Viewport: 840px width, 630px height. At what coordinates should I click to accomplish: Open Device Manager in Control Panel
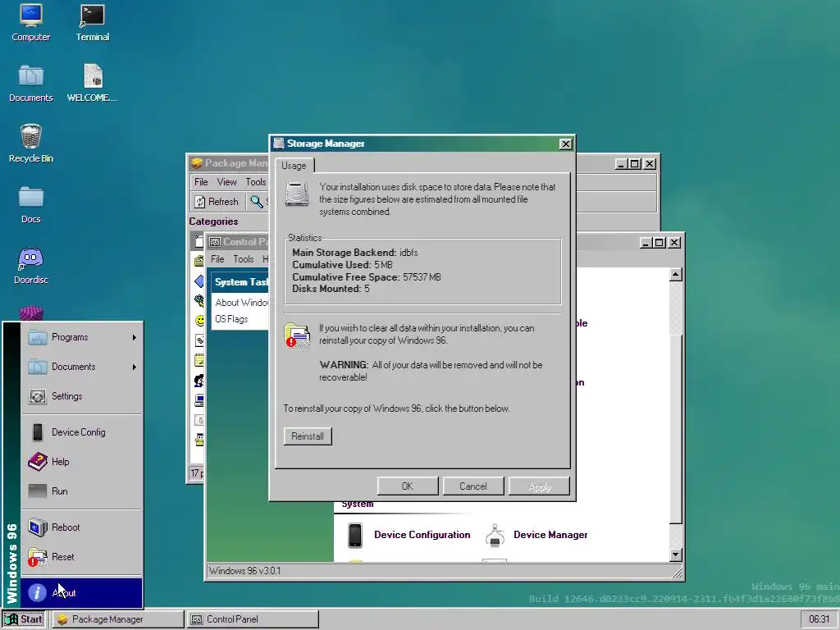click(x=550, y=535)
